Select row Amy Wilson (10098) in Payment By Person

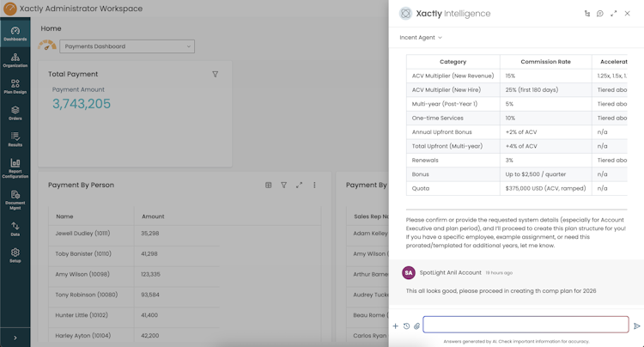134,274
